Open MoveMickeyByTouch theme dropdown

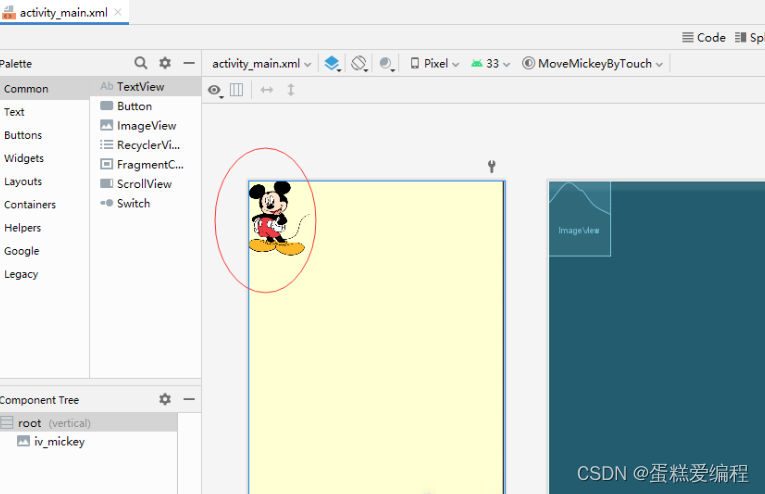592,64
